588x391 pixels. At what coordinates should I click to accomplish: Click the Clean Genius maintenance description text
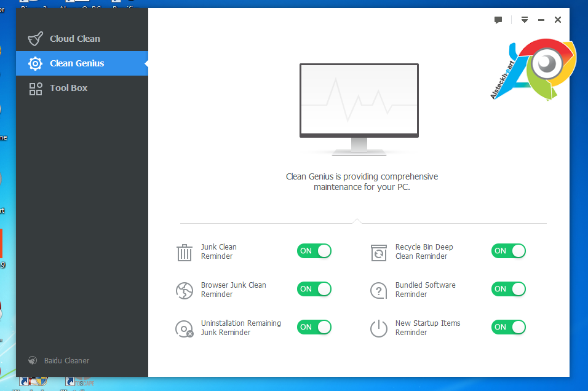(x=362, y=182)
